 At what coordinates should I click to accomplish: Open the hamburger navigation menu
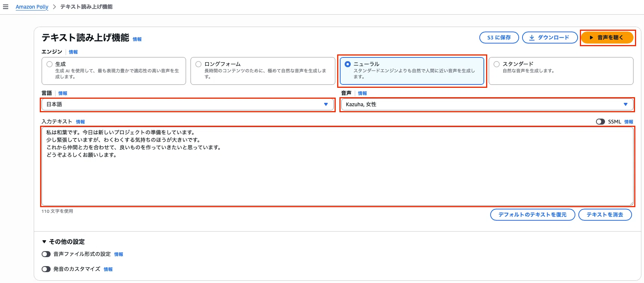tap(6, 7)
